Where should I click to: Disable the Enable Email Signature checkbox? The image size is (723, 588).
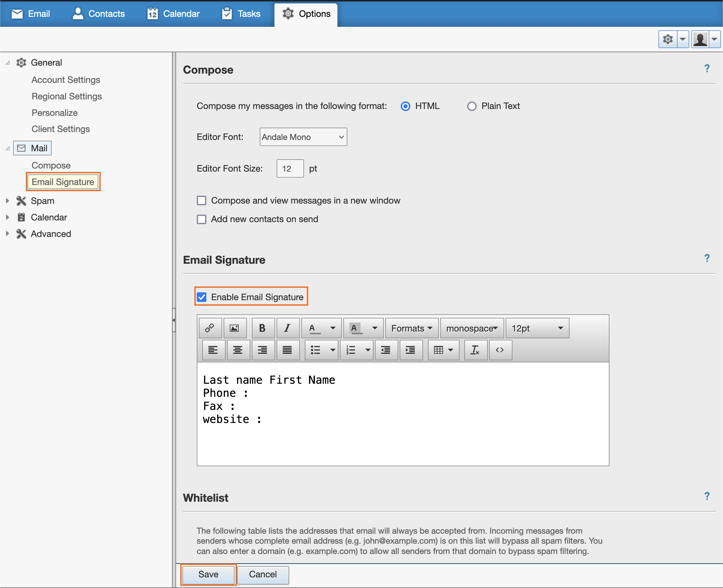pyautogui.click(x=202, y=297)
